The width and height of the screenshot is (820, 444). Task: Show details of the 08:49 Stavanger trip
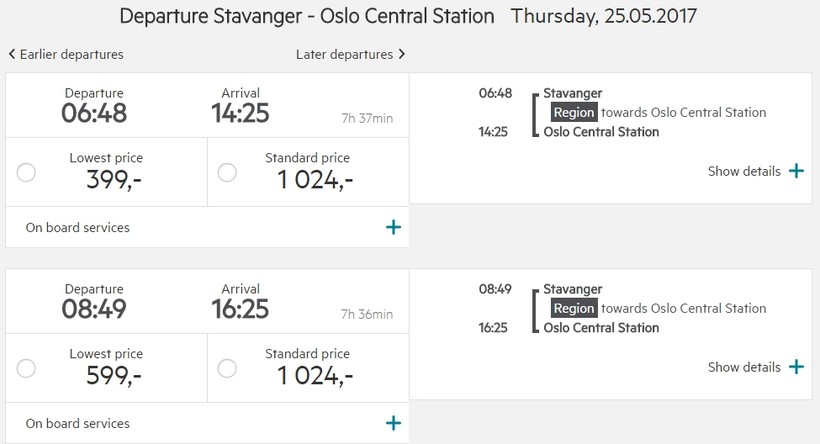[x=744, y=367]
